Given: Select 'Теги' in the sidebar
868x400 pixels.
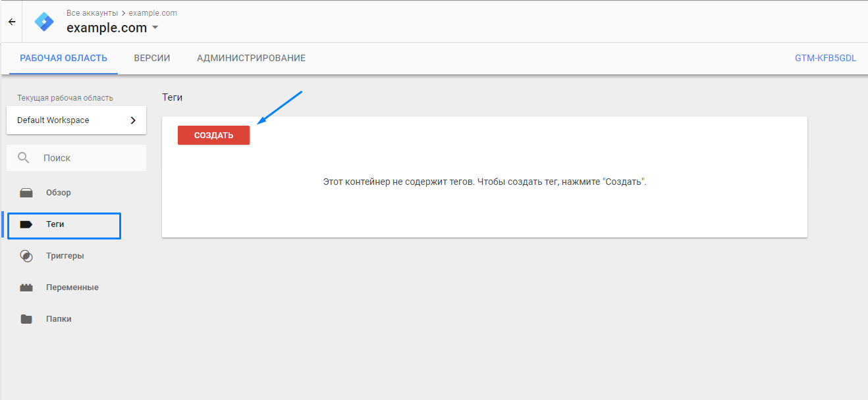Looking at the screenshot, I should click(64, 225).
